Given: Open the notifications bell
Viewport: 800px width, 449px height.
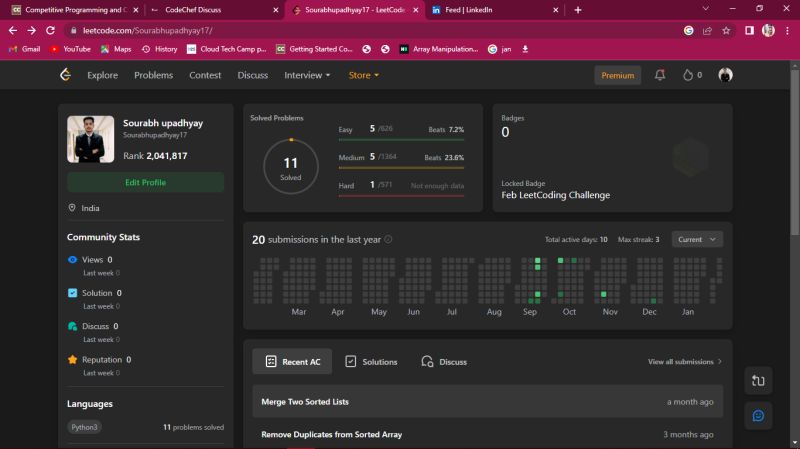Looking at the screenshot, I should click(x=660, y=75).
